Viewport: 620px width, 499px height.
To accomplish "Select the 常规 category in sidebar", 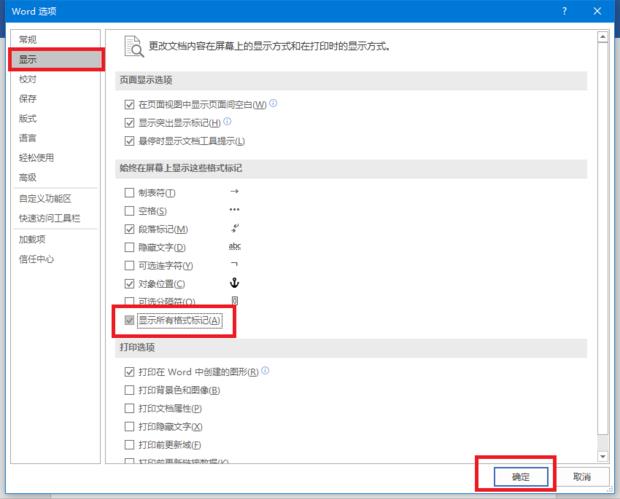I will pos(28,39).
